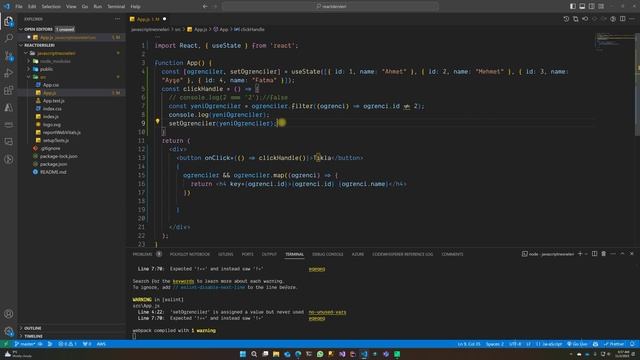Screen dimensions: 640x360
Task: Expand the node_modules folder
Action: (x=29, y=61)
